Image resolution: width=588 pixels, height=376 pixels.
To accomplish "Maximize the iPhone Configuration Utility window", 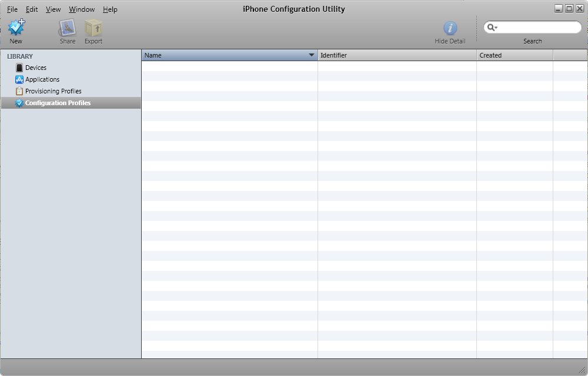I will 569,8.
